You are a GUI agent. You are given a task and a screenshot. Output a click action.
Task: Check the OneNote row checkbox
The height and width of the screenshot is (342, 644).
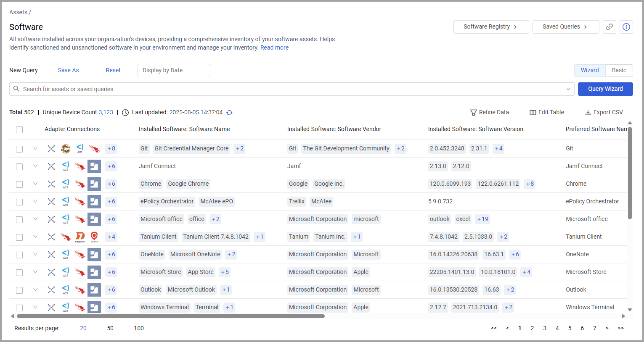19,255
